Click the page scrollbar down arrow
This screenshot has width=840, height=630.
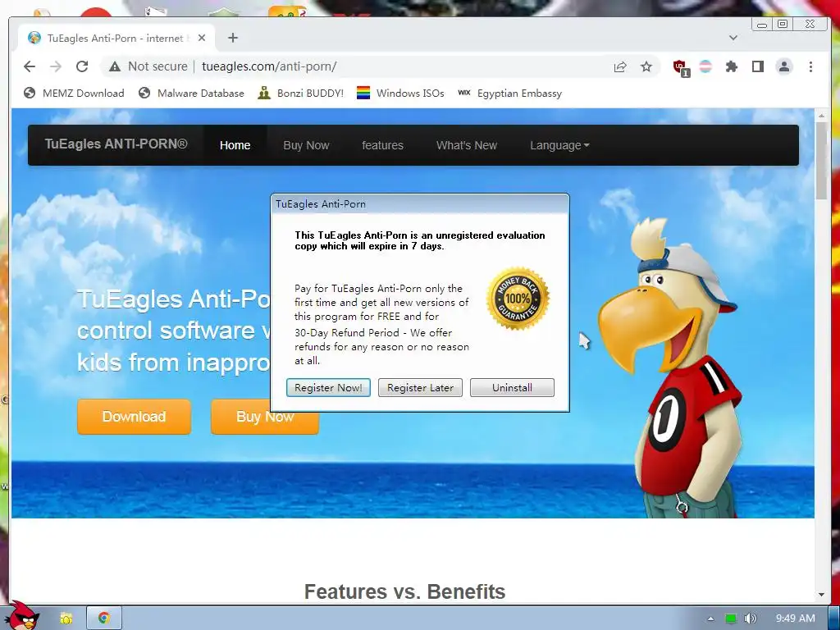point(821,595)
